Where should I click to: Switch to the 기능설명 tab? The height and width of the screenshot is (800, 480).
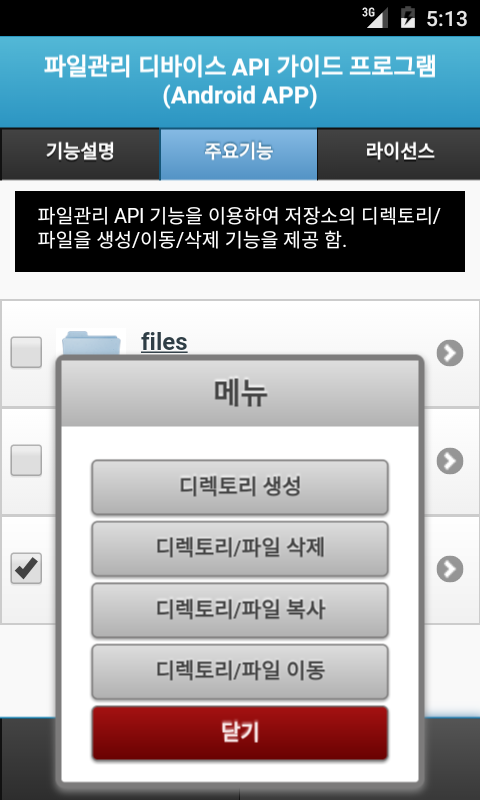[80, 154]
